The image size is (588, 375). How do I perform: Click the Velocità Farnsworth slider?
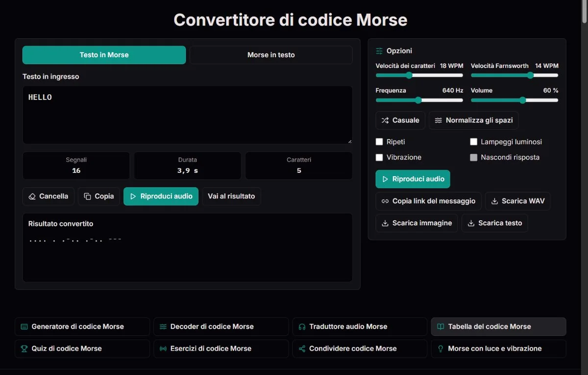point(514,75)
